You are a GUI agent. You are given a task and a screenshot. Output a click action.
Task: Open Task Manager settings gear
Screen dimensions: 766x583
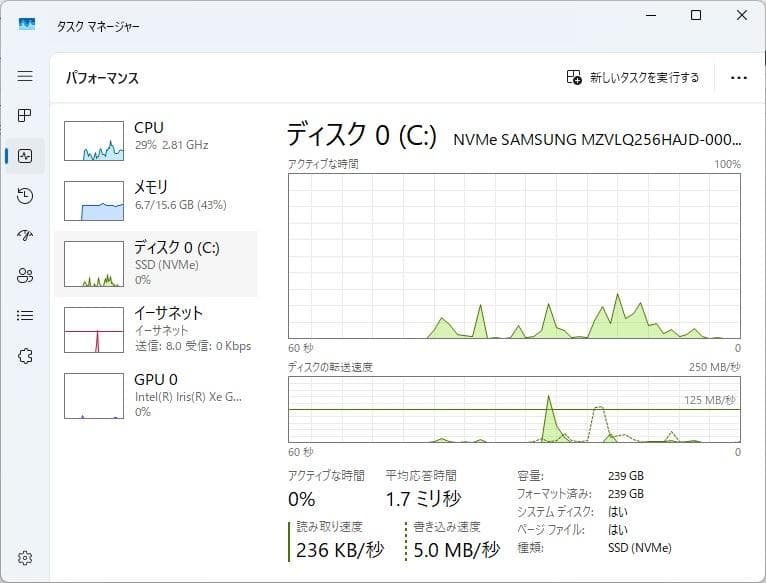point(25,558)
